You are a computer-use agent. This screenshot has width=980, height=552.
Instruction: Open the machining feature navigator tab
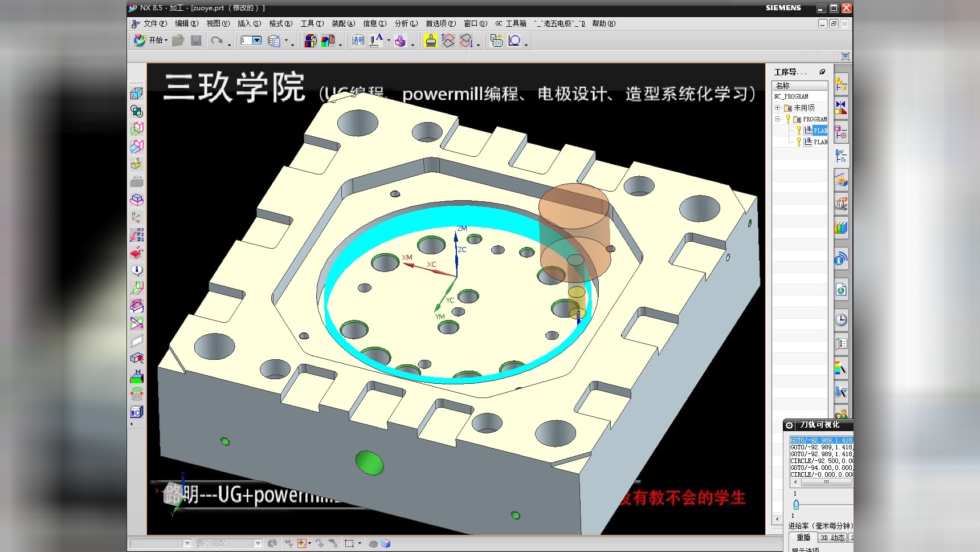tap(841, 180)
